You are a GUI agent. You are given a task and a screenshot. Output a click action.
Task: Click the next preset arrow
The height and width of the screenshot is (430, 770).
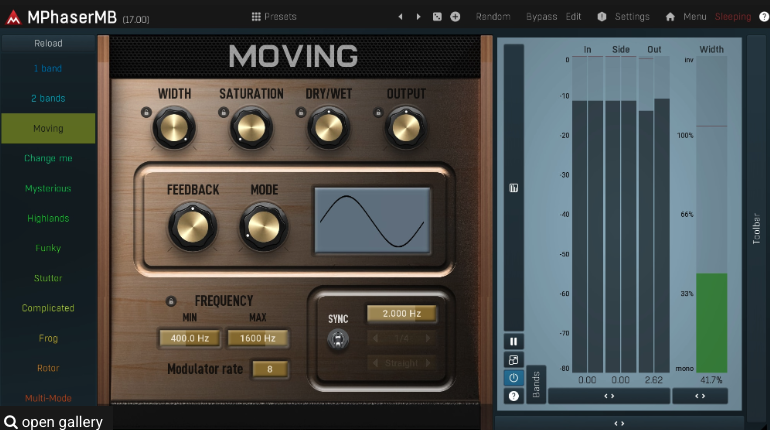click(418, 17)
